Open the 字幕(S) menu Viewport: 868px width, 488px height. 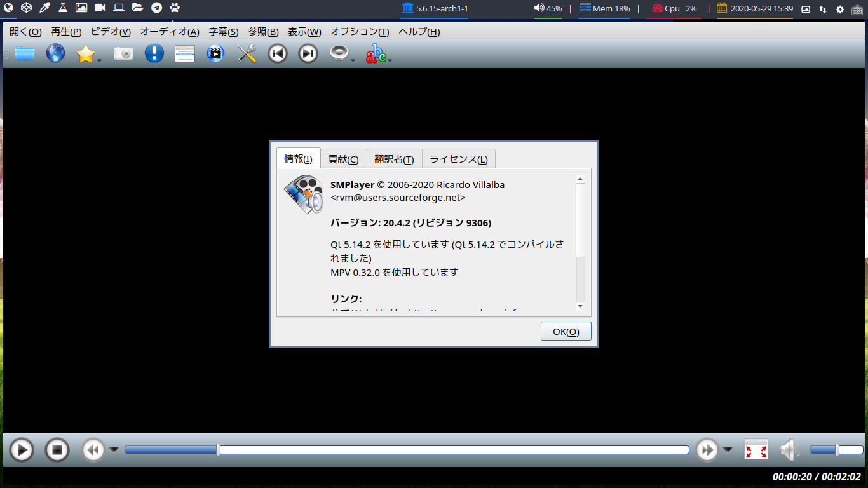pos(224,32)
